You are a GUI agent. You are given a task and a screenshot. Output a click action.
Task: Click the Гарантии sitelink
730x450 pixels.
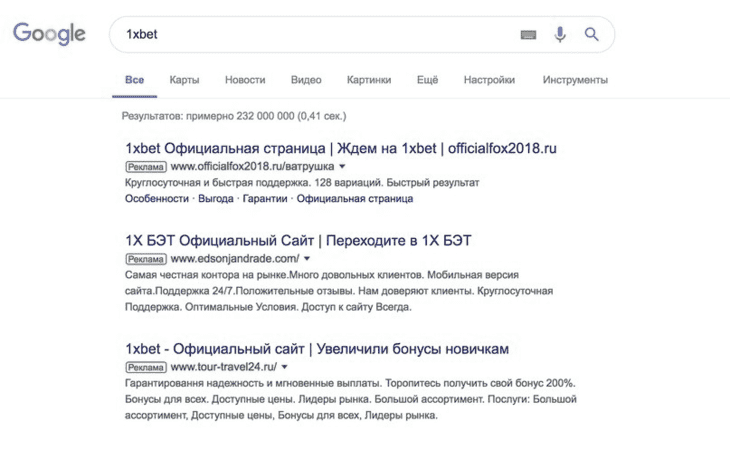[x=265, y=199]
